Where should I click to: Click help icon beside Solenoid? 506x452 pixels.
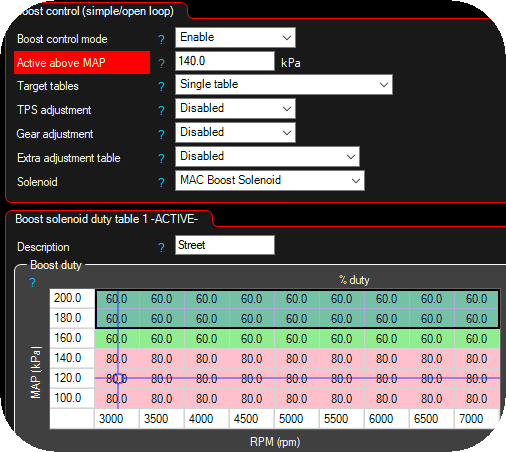click(x=161, y=182)
